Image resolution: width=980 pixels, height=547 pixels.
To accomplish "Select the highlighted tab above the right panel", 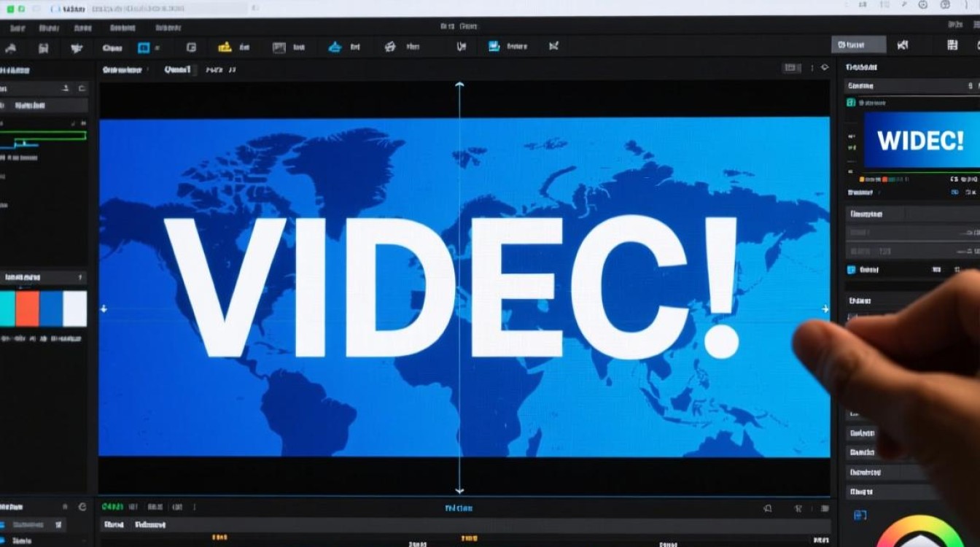I will point(859,44).
